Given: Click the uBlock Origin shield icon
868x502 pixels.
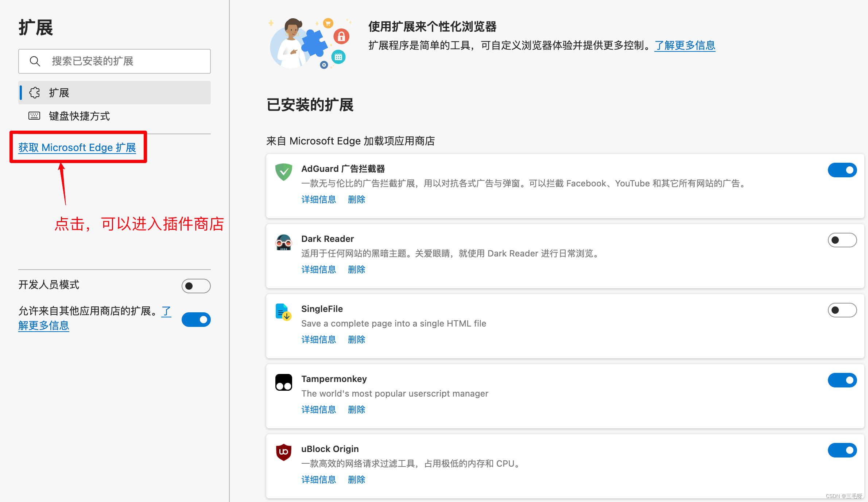Looking at the screenshot, I should pos(283,452).
